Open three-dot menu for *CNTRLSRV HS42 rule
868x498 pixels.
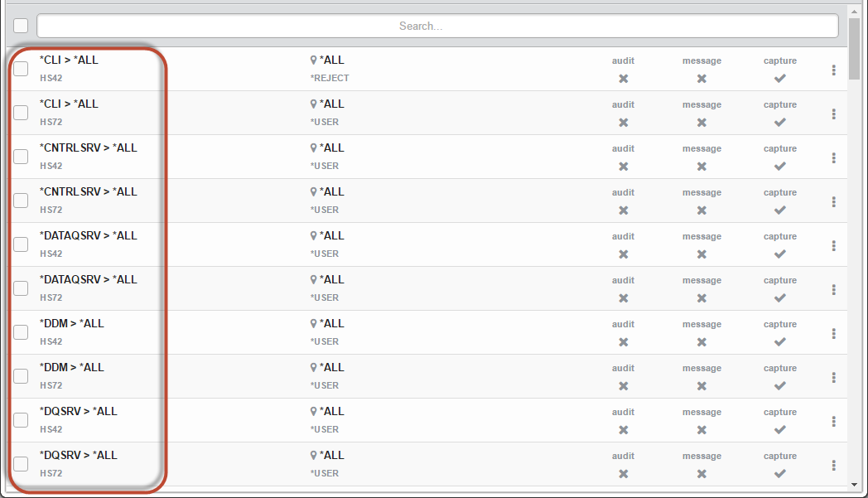[x=834, y=157]
